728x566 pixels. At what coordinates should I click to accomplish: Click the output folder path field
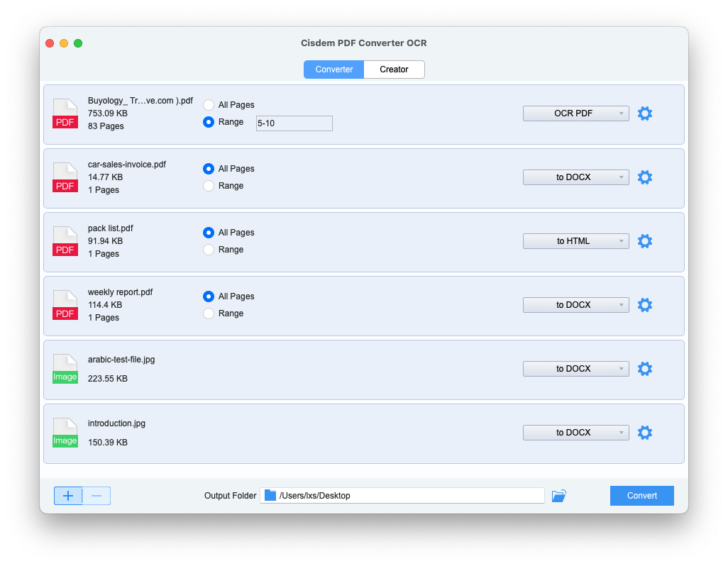402,496
